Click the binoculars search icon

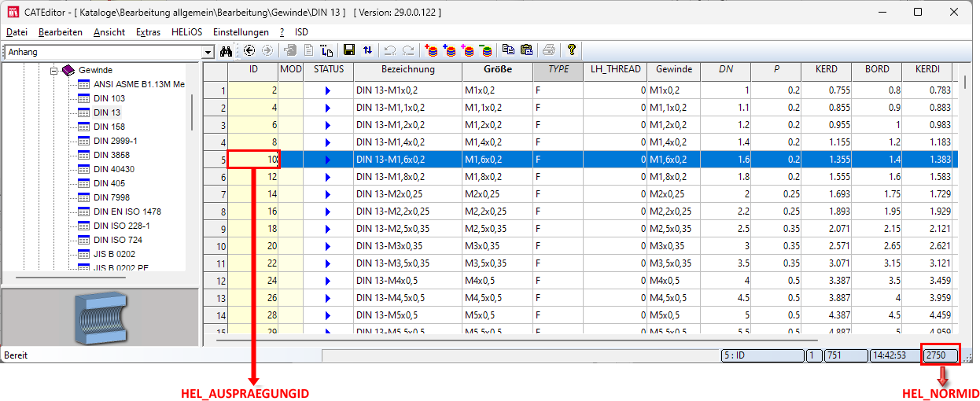tap(227, 51)
